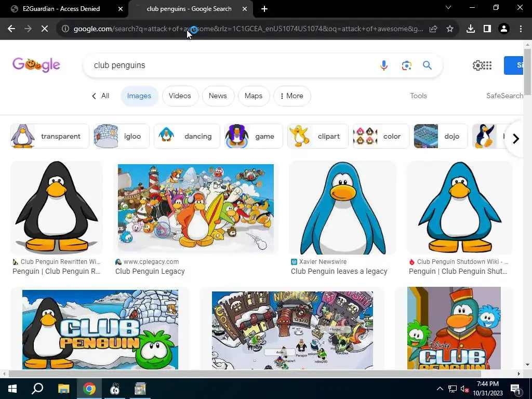Submit search with the magnifier icon
532x399 pixels.
[x=427, y=65]
